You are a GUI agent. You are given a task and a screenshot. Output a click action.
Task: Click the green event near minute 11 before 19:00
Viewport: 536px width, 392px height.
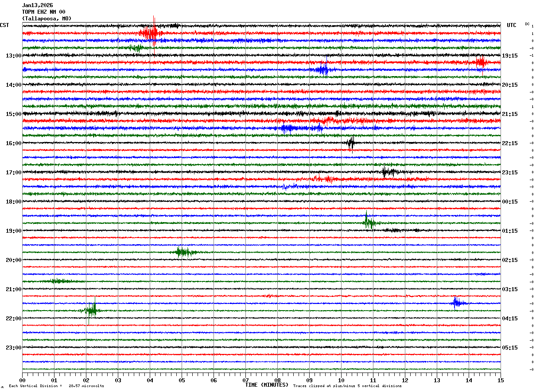coord(369,223)
